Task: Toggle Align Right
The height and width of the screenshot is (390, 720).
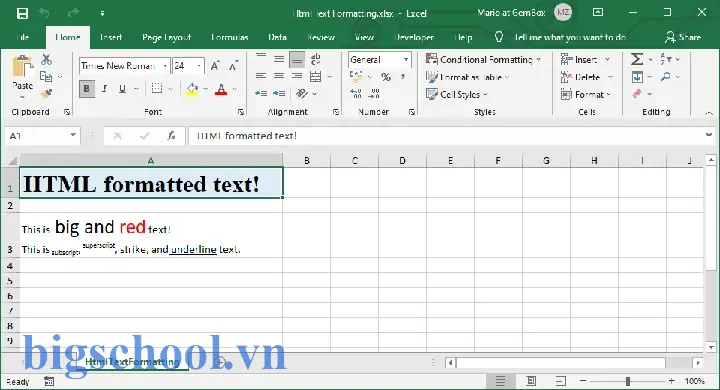Action: click(x=297, y=76)
